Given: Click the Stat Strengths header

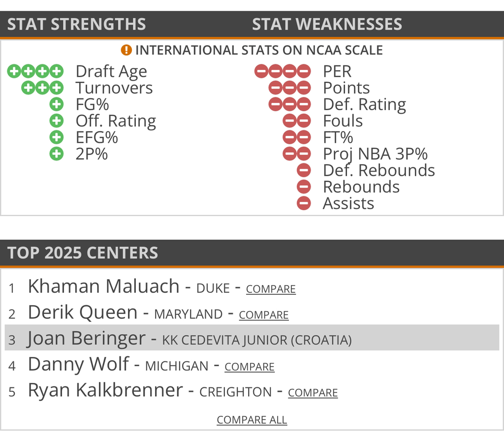Looking at the screenshot, I should pyautogui.click(x=77, y=24).
